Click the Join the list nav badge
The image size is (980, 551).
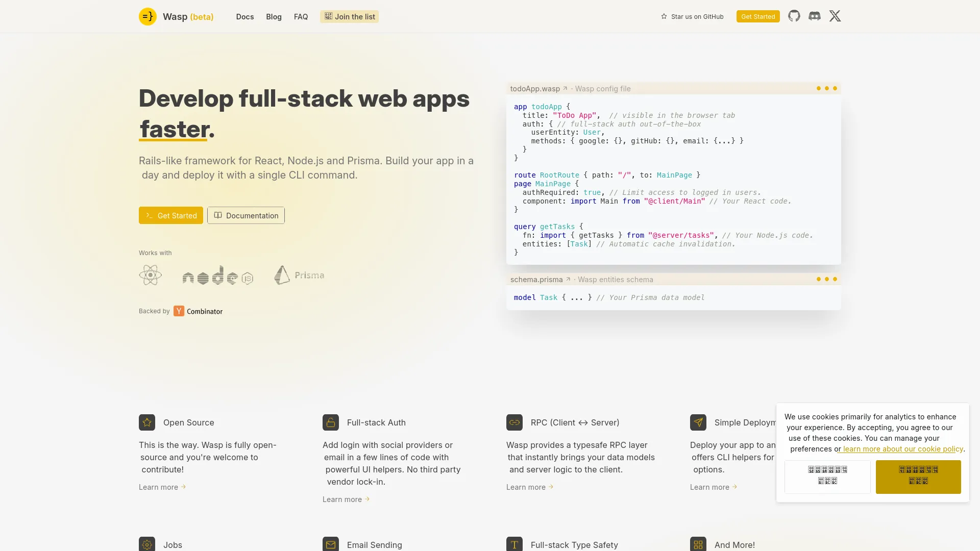tap(350, 16)
